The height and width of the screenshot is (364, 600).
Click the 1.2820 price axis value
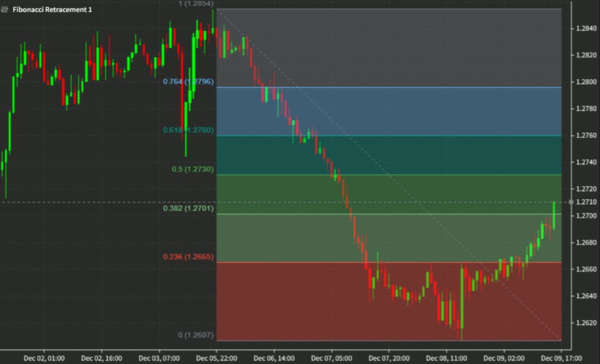pos(586,55)
